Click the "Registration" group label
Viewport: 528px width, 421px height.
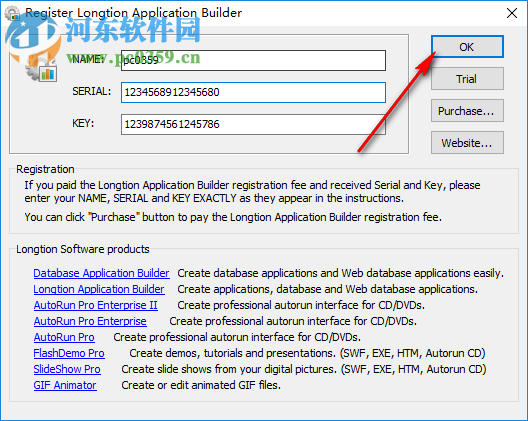tap(45, 169)
